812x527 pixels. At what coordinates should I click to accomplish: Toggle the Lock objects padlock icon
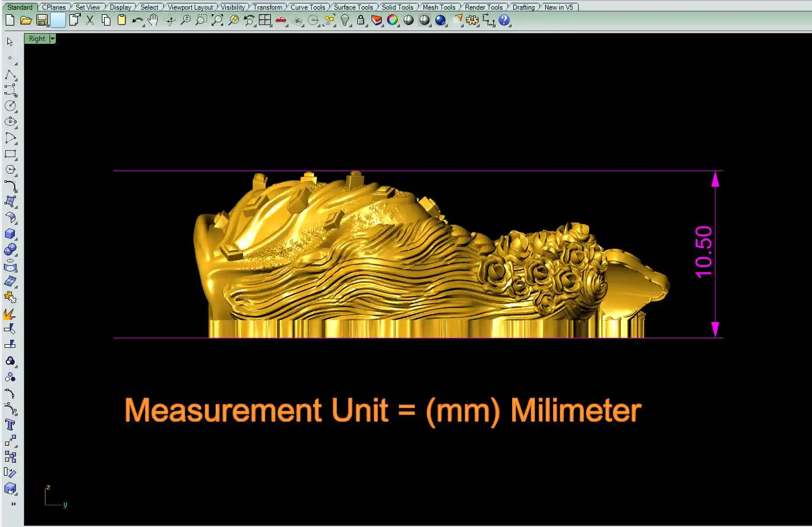pyautogui.click(x=361, y=20)
